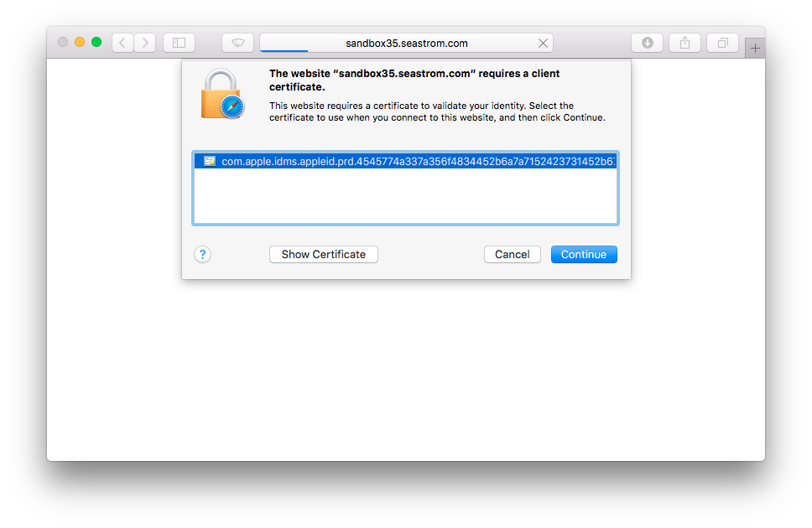The height and width of the screenshot is (528, 812).
Task: Open the Top Sites icon beside the address bar
Action: point(237,42)
